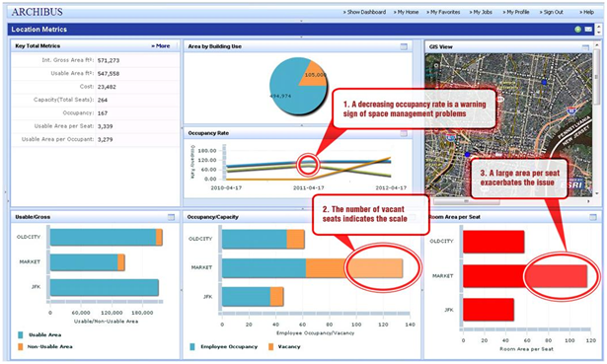Maximize the Room Area per Seat panel
607x364 pixels.
click(x=592, y=217)
